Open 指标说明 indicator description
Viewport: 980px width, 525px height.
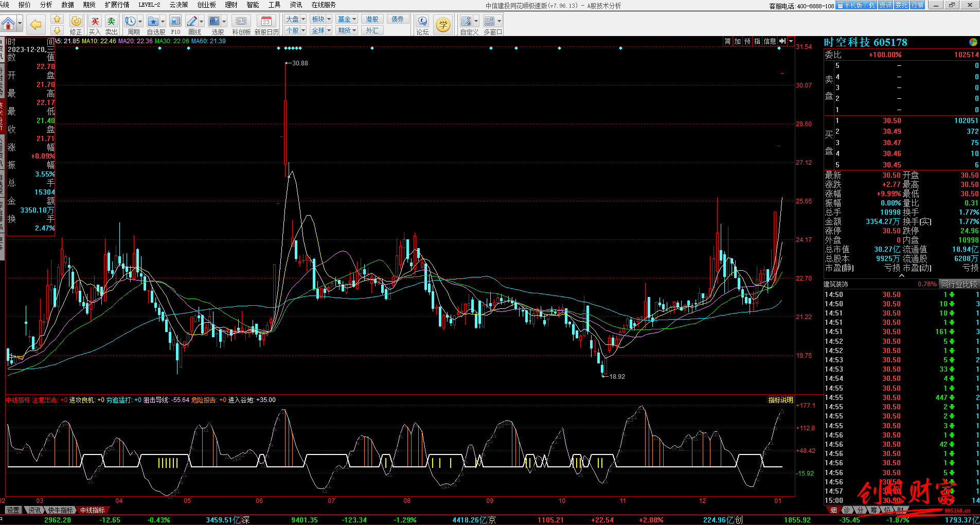(x=780, y=400)
